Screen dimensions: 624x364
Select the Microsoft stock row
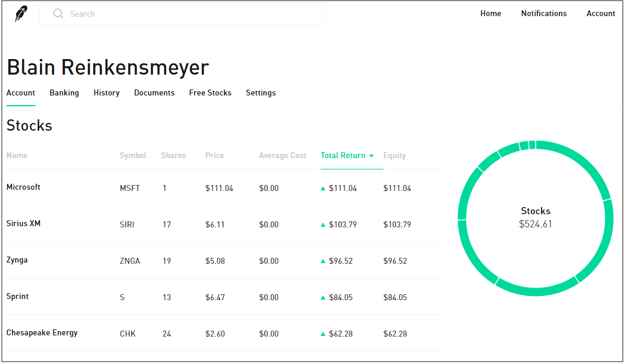[23, 187]
